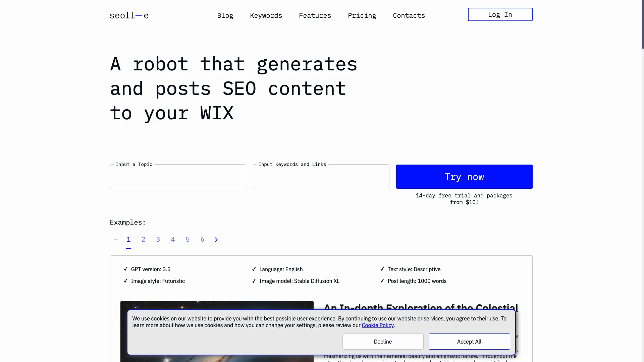The width and height of the screenshot is (644, 362).
Task: Select example page 6
Action: (202, 239)
